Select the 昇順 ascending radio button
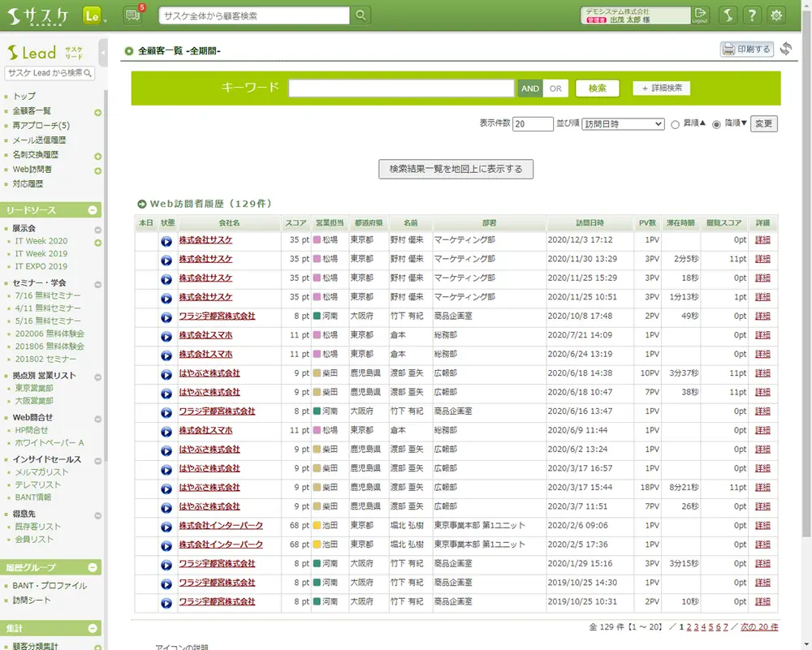812x650 pixels. 675,124
